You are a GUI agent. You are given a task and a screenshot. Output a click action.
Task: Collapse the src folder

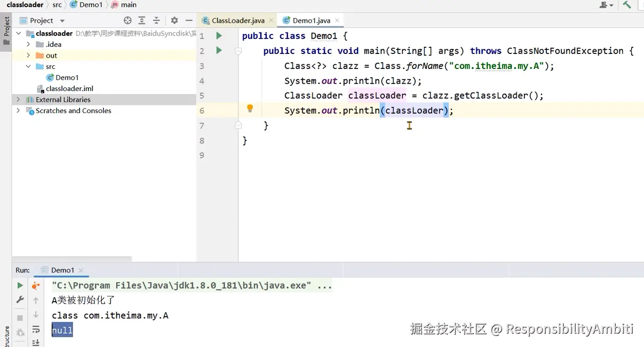(x=29, y=66)
